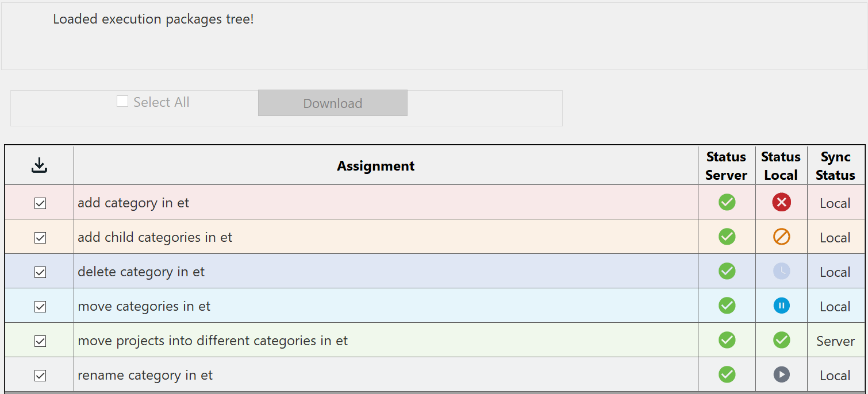Click clock pending icon for delete category
Image resolution: width=868 pixels, height=394 pixels.
(x=781, y=271)
